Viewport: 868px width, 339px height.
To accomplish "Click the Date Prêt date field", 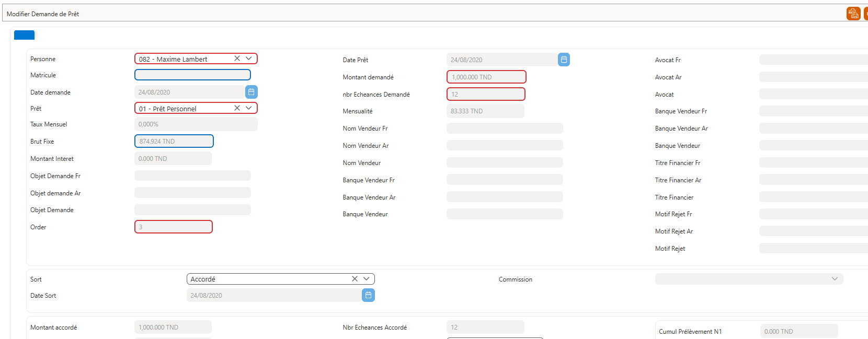I will (x=502, y=60).
